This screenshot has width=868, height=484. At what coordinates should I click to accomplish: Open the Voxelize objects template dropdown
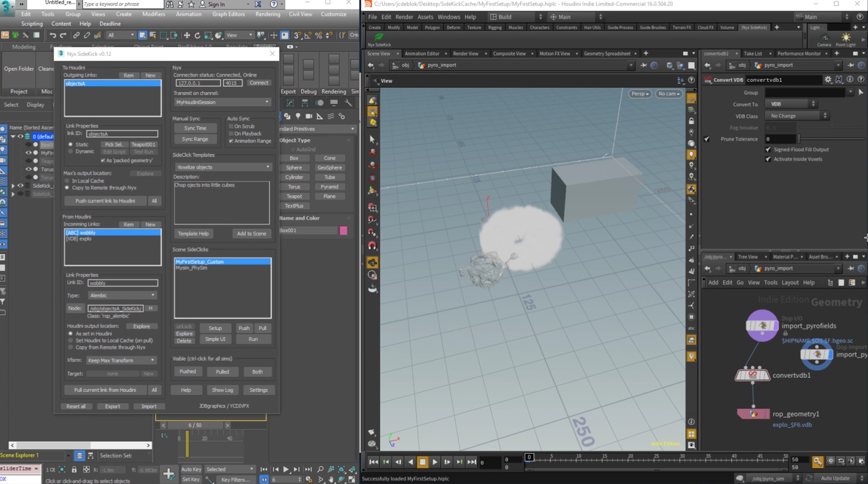[x=222, y=167]
